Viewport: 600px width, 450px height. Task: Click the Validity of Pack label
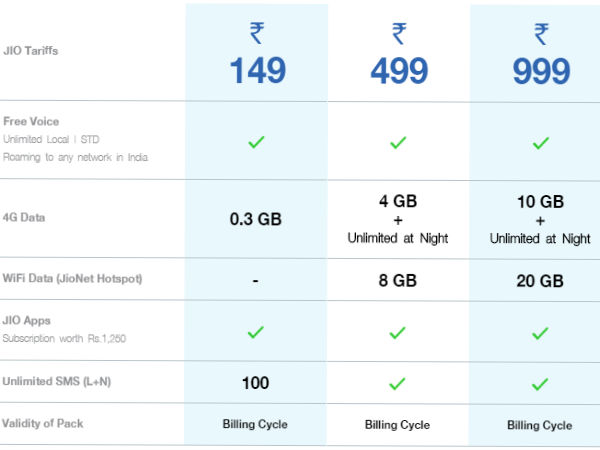click(42, 423)
